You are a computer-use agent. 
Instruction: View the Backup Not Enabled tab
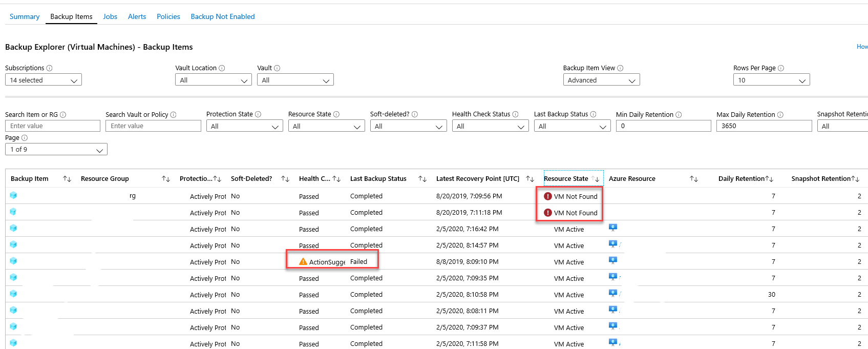[x=223, y=16]
